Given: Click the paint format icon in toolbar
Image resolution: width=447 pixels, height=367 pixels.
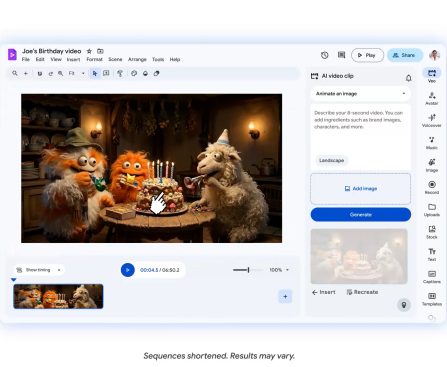Looking at the screenshot, I should coord(120,73).
